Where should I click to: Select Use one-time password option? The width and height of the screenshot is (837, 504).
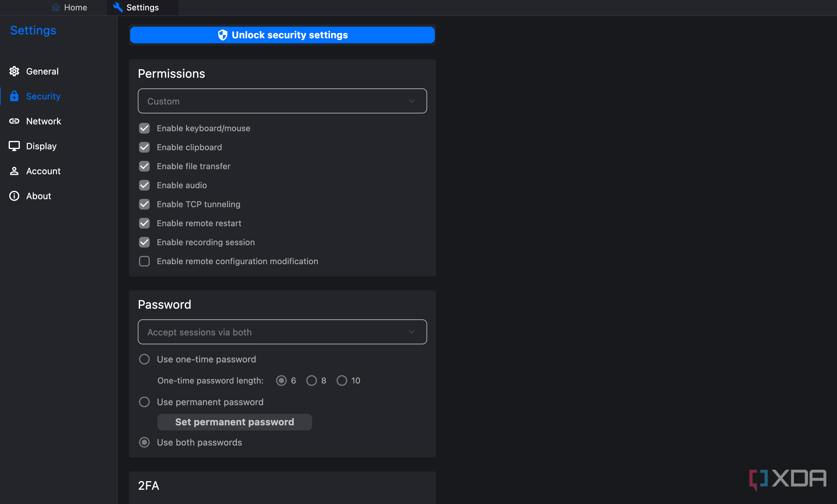[144, 359]
